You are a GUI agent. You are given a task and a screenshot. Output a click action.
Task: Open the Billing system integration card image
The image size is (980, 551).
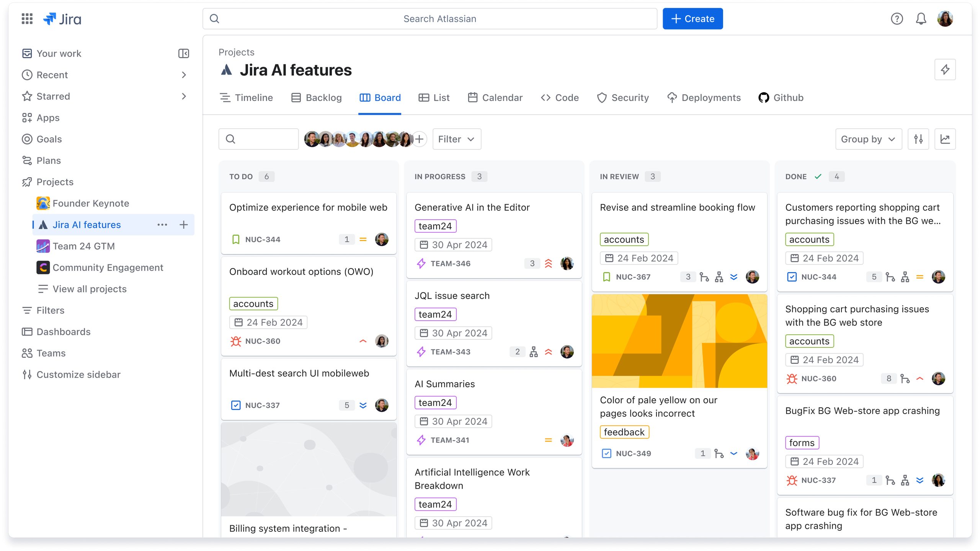pyautogui.click(x=309, y=469)
